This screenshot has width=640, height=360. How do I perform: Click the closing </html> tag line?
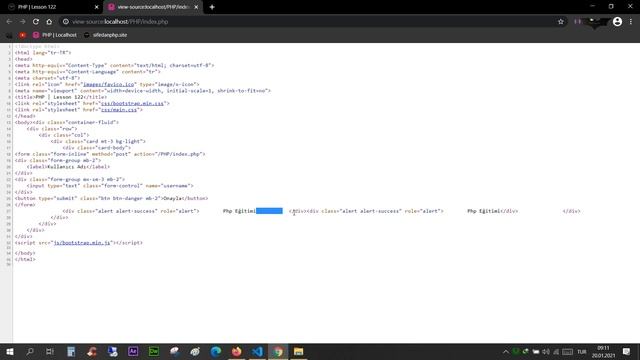[x=25, y=260]
